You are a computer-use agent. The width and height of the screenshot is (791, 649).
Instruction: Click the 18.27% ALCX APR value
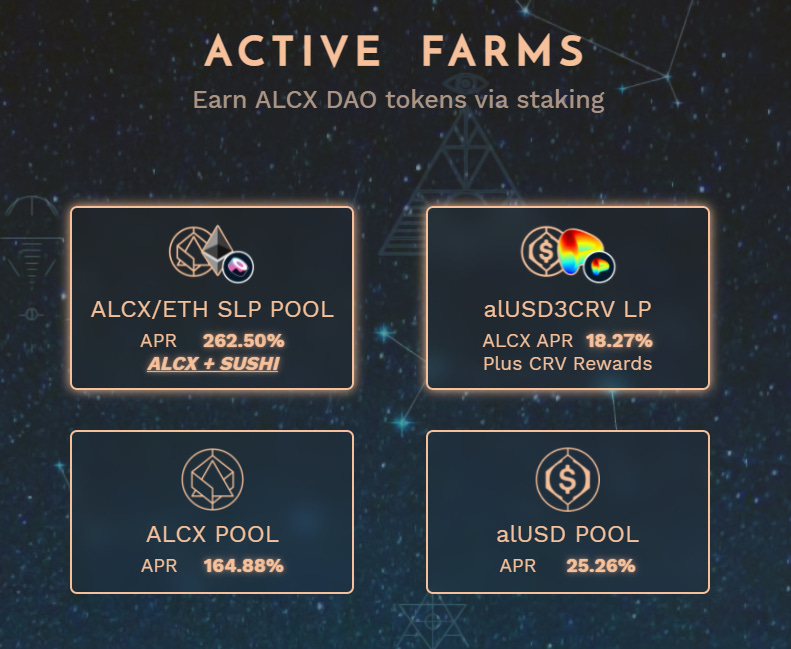(x=619, y=341)
